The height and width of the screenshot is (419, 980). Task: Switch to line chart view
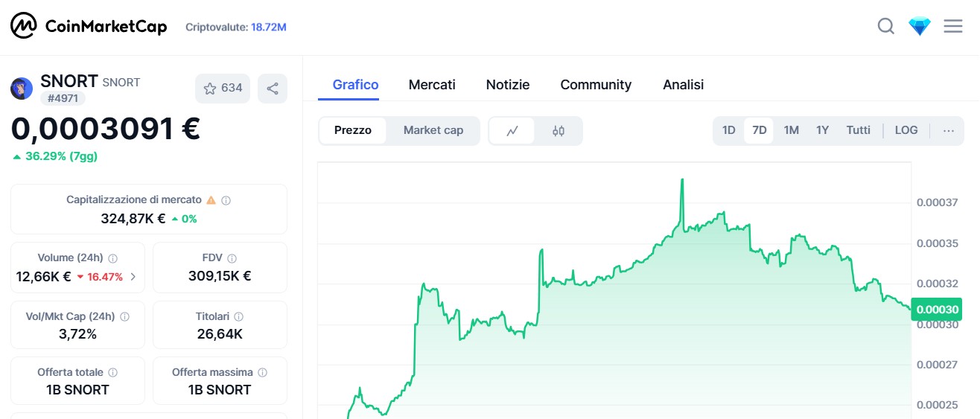pyautogui.click(x=512, y=130)
